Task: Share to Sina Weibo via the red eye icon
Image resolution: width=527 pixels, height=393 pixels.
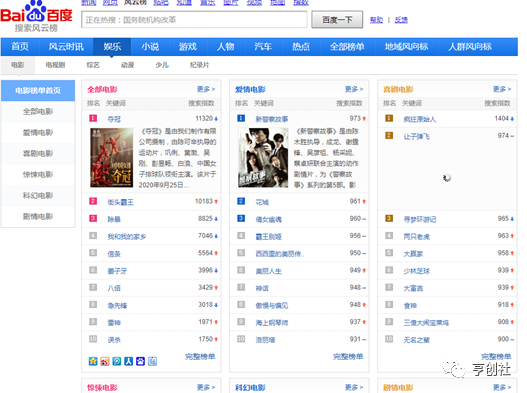Action: click(105, 361)
